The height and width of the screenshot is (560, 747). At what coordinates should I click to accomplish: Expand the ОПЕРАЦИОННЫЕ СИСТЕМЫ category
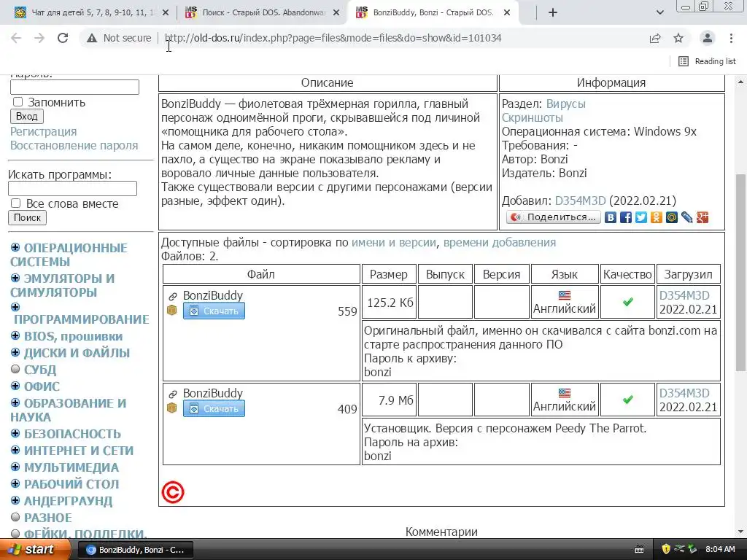click(x=15, y=247)
